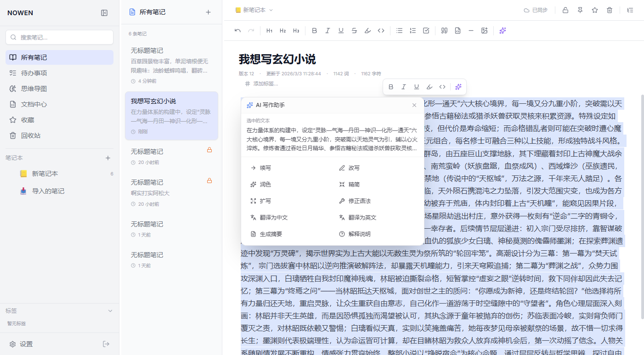Select 润色 in the AI writing assistant
This screenshot has height=355, width=644.
pyautogui.click(x=265, y=185)
